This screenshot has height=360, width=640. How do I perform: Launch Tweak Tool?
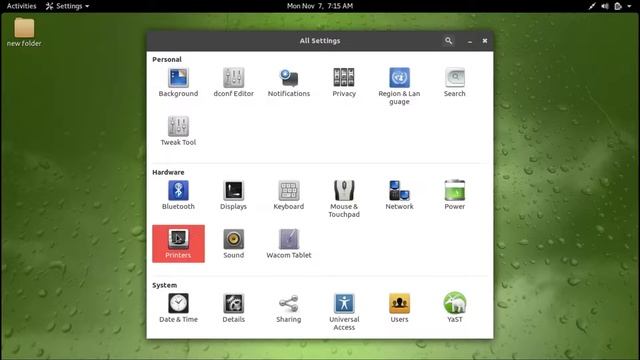178,131
